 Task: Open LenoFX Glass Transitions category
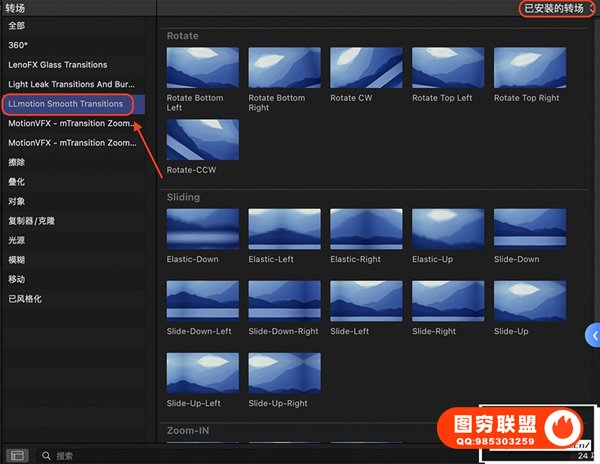(x=58, y=65)
